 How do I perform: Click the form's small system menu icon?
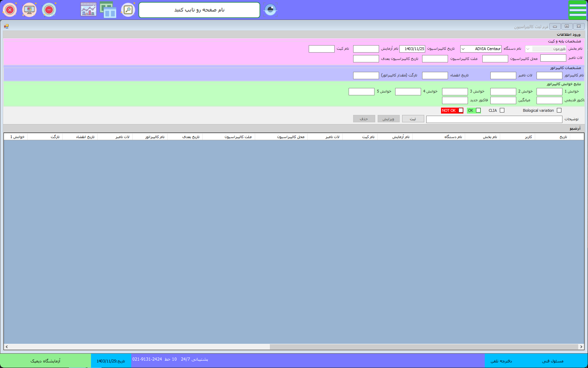pyautogui.click(x=6, y=26)
